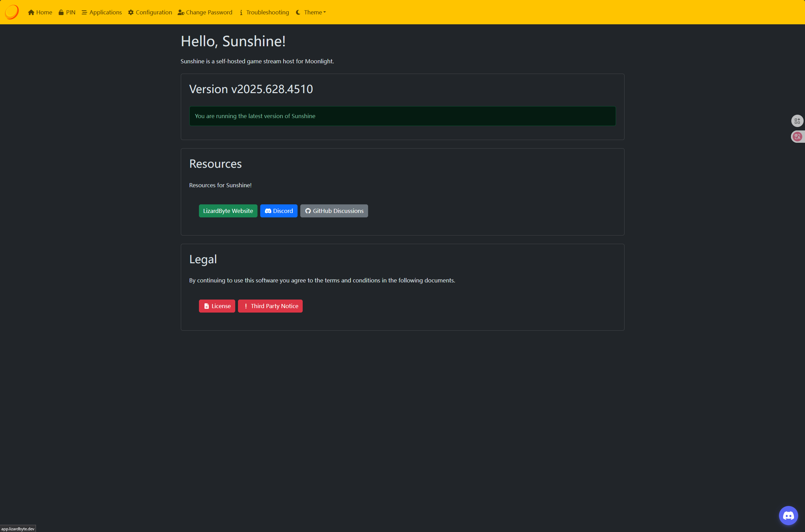Click the Hello, Sunshine! heading
Image resolution: width=805 pixels, height=532 pixels.
233,41
